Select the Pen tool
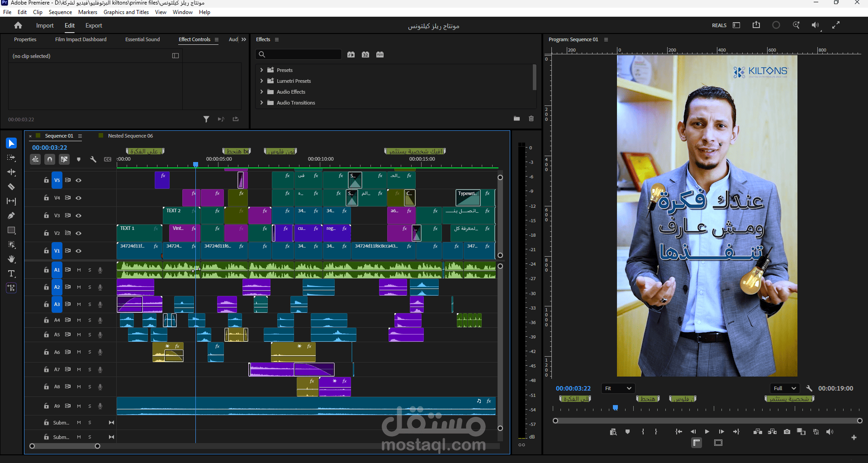This screenshot has width=868, height=463. point(11,215)
